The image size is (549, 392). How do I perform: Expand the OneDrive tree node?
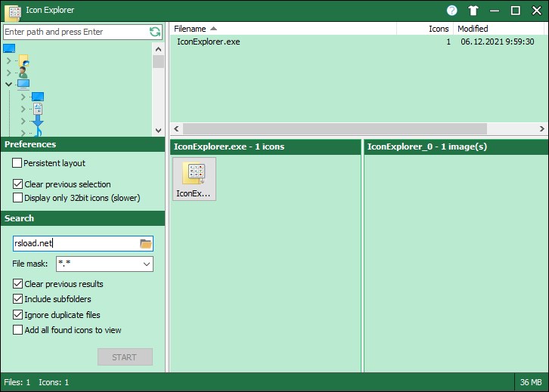(9, 61)
